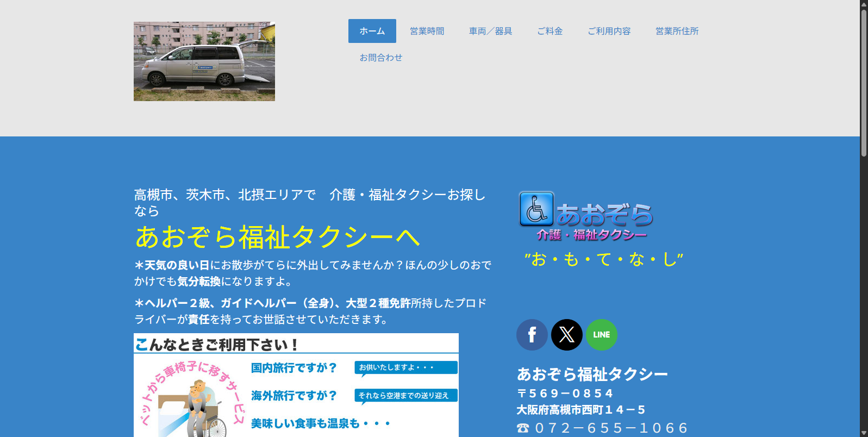Screen dimensions: 868x437
Task: Open the ご料金 menu item
Action: 550,31
